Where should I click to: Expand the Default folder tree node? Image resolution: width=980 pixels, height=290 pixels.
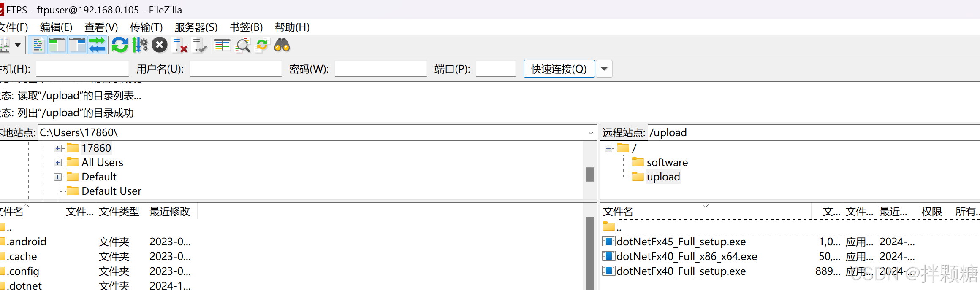(x=58, y=177)
